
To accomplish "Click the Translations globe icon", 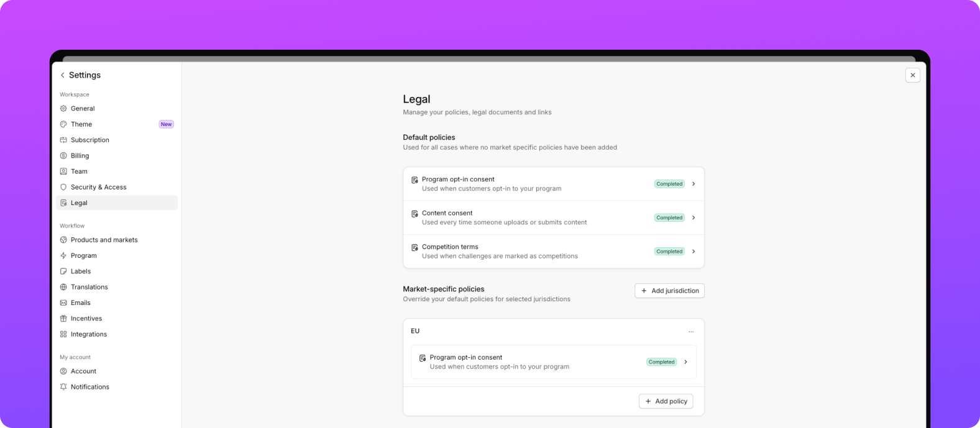I will 63,287.
